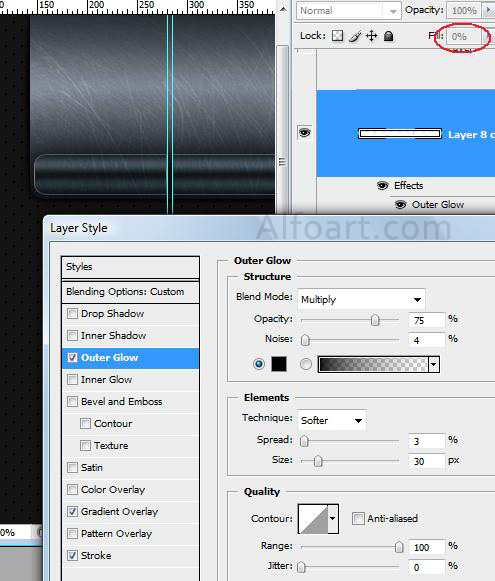Select the gradient glow radio button

pyautogui.click(x=306, y=364)
